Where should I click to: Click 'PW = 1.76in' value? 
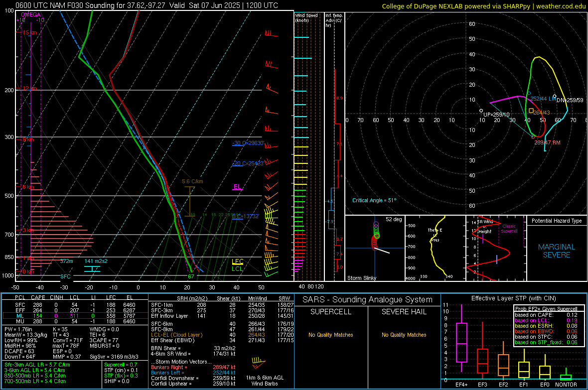(x=18, y=329)
